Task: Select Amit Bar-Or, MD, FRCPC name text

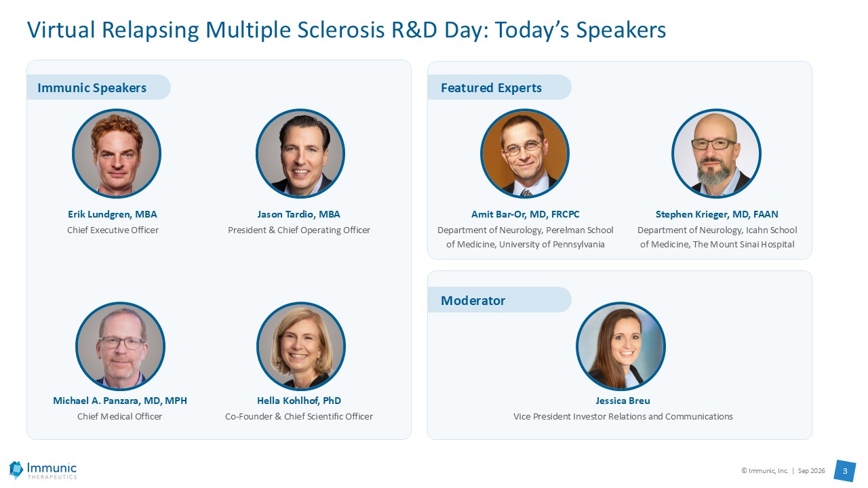Action: tap(526, 214)
